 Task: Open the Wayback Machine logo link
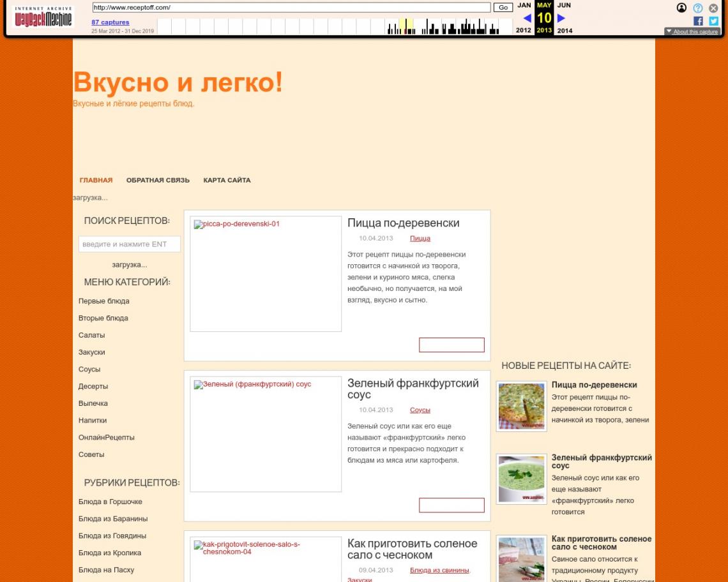[x=43, y=17]
